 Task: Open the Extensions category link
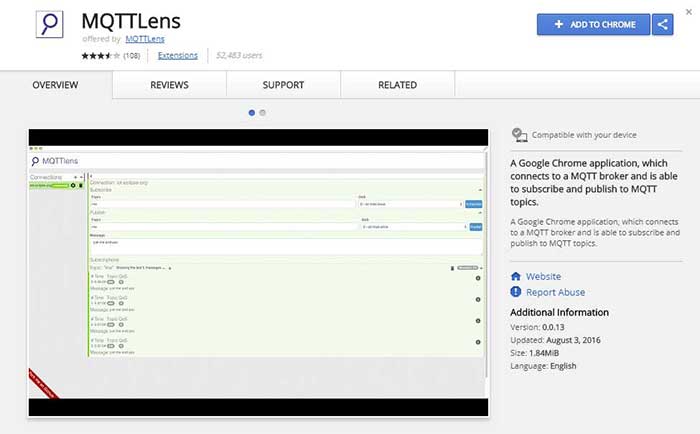178,55
